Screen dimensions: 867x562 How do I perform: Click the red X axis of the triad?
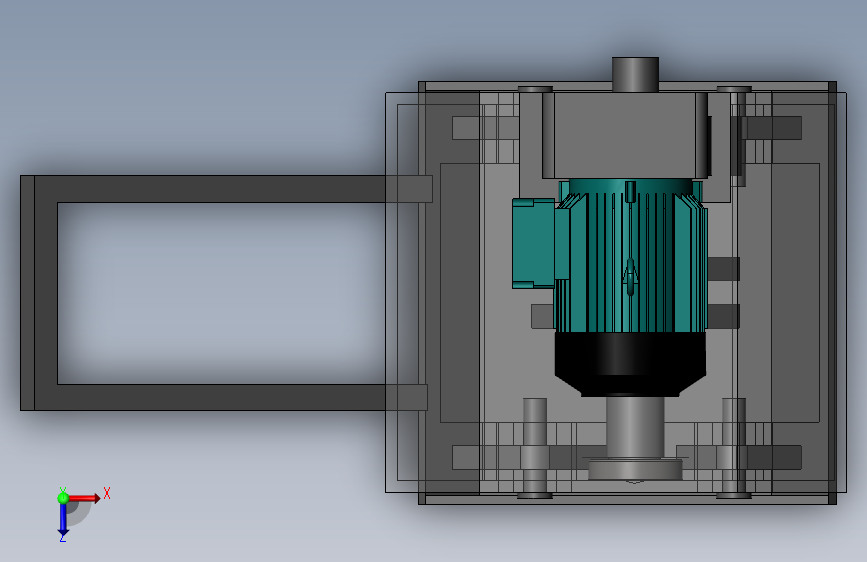[x=84, y=498]
